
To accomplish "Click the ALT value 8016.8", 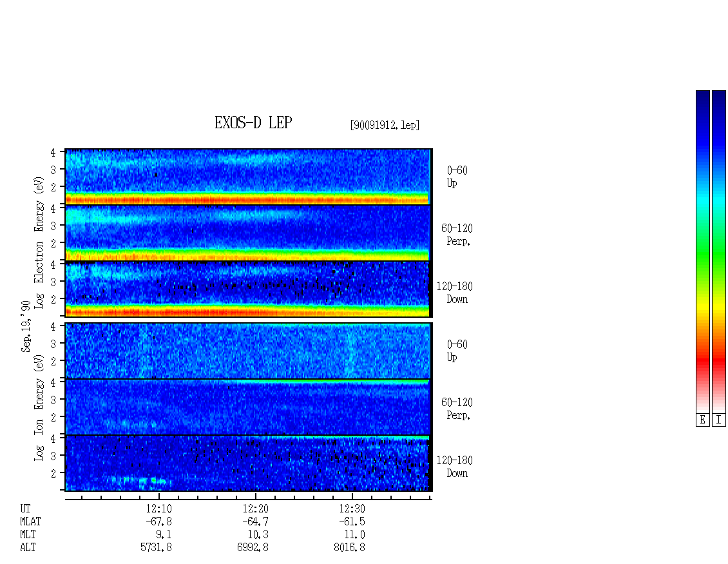I will 349,547.
